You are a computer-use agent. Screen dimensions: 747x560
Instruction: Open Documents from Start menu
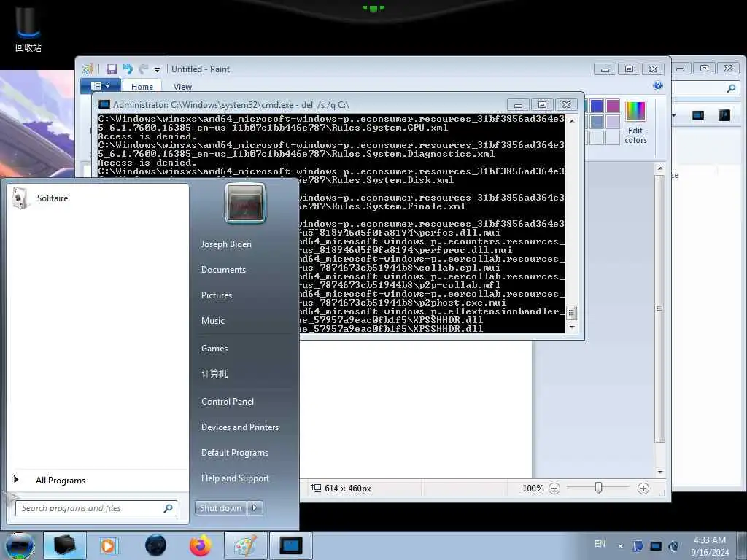(x=223, y=270)
